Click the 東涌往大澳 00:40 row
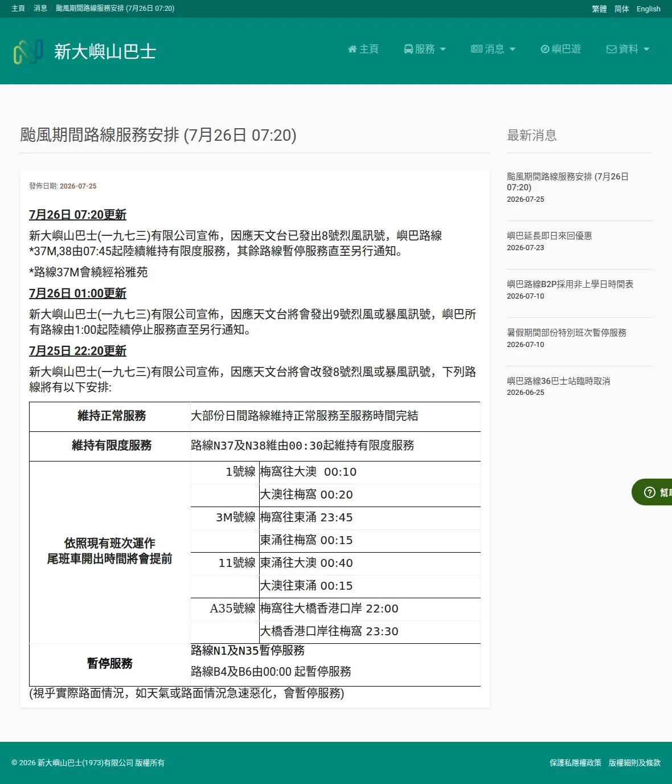Viewport: 672px width, 784px height. click(x=370, y=563)
